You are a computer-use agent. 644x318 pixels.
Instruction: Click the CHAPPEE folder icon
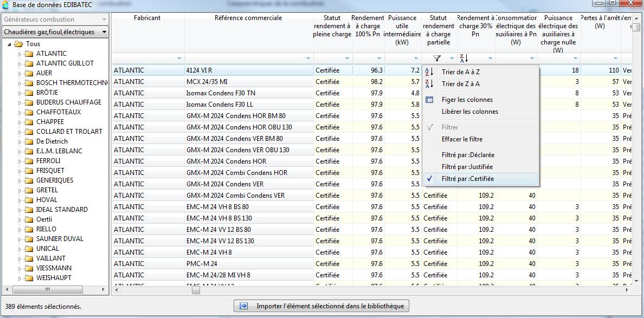[28, 122]
